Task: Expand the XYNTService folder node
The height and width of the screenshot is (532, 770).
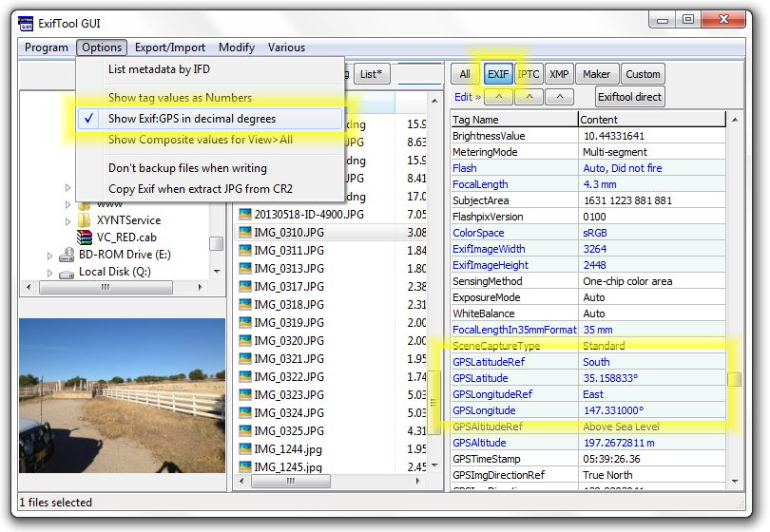Action: pyautogui.click(x=68, y=220)
